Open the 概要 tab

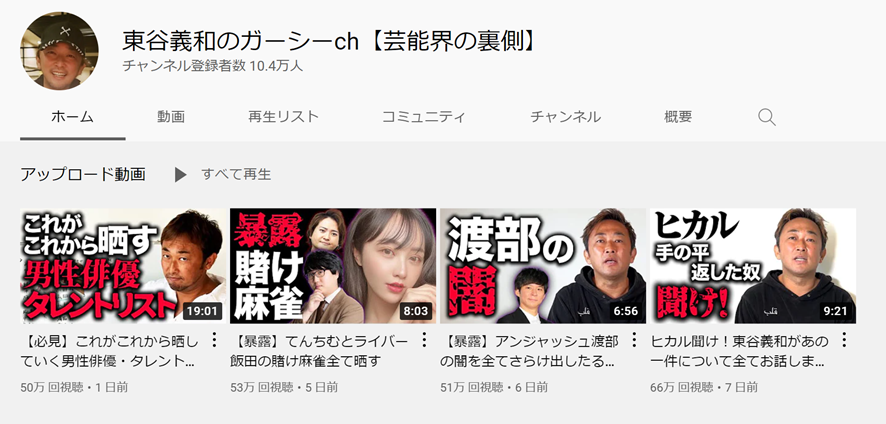click(x=678, y=117)
